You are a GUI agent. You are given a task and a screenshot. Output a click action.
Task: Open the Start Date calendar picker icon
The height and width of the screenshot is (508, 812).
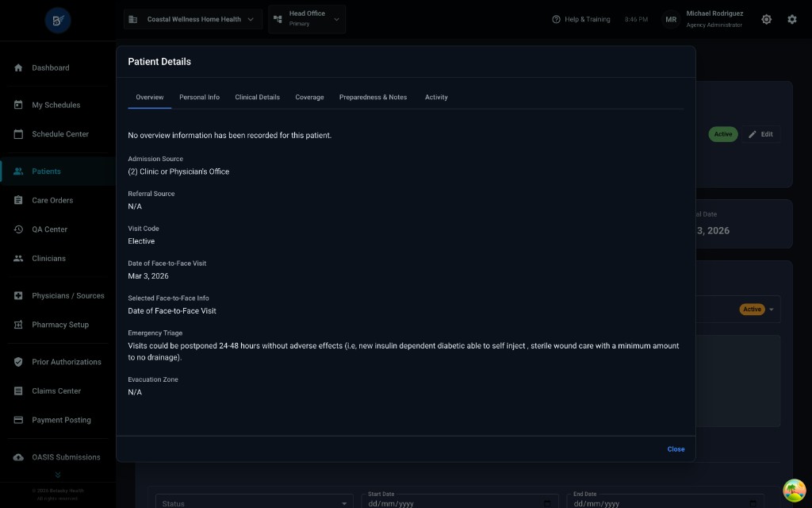coord(547,503)
